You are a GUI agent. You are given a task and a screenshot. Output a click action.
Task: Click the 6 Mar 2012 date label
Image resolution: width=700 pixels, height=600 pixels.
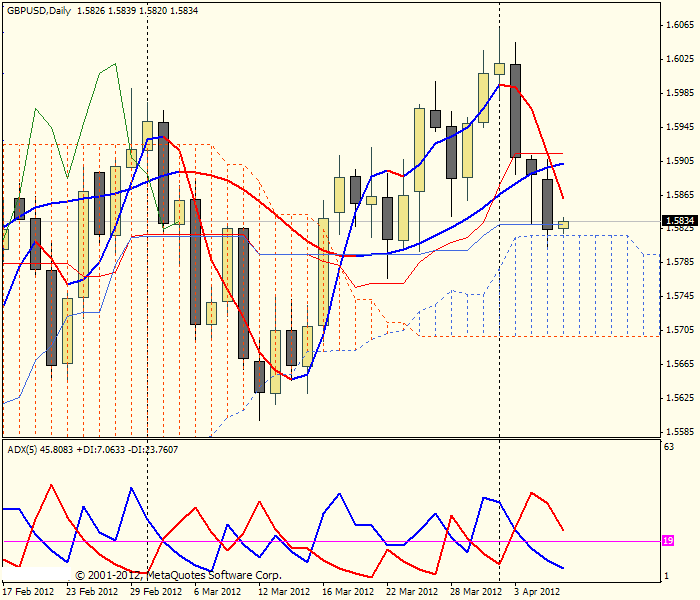pyautogui.click(x=217, y=592)
